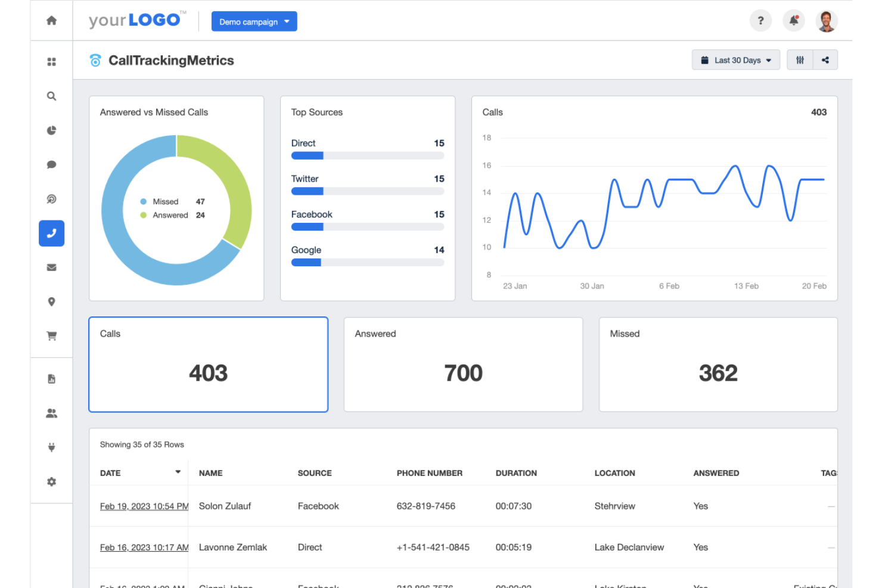Click the search magnifier sidebar icon
Screen dimensions: 882x588
click(52, 96)
